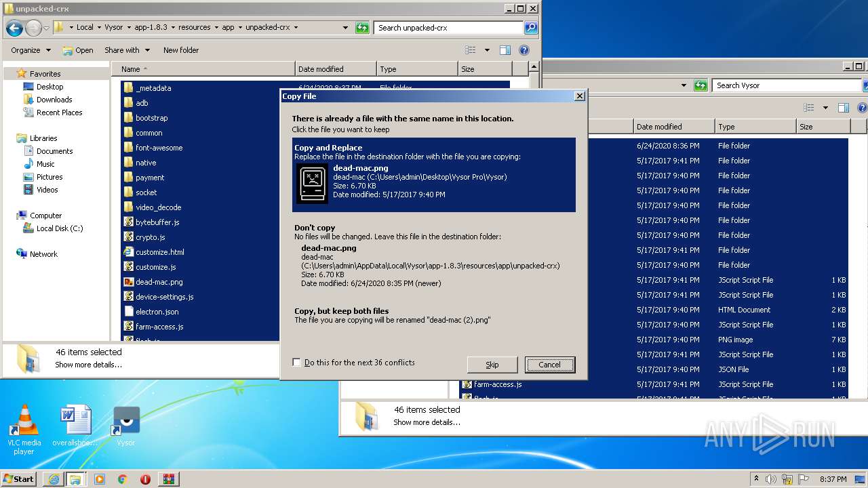Sort by Date modified in unpacked-crx
The width and height of the screenshot is (868, 488).
(x=336, y=69)
